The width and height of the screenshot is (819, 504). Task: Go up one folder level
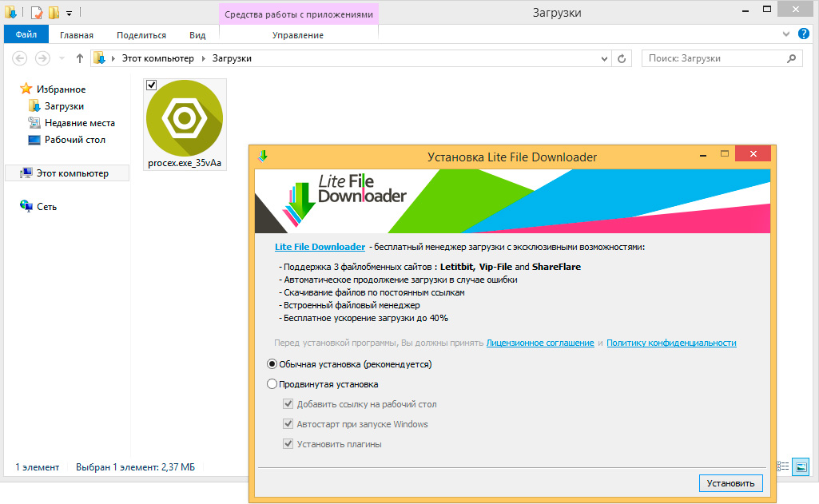79,58
